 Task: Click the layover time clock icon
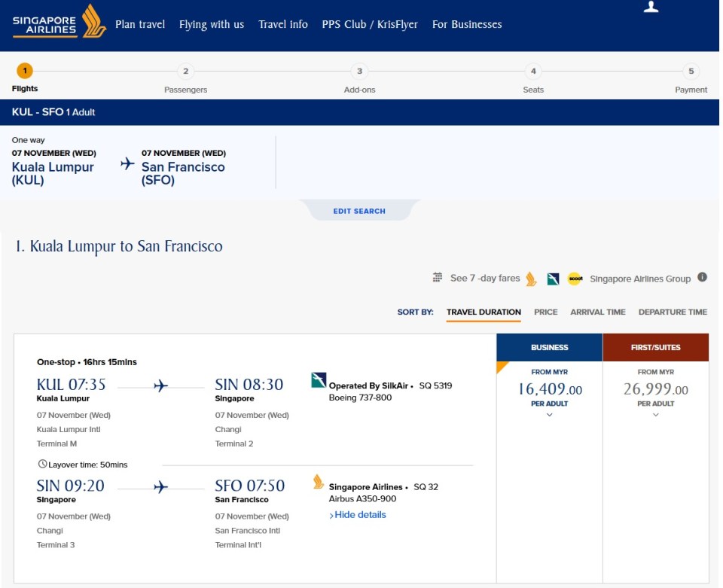[42, 465]
